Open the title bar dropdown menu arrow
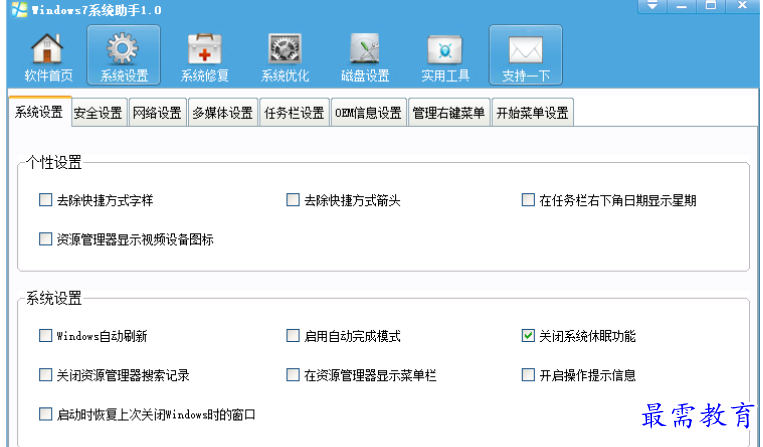 click(x=652, y=6)
